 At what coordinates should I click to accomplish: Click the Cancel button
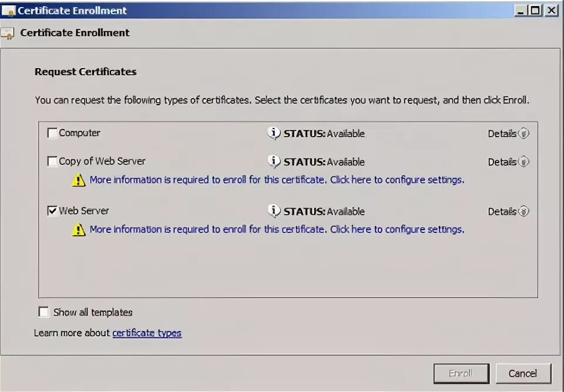(523, 374)
